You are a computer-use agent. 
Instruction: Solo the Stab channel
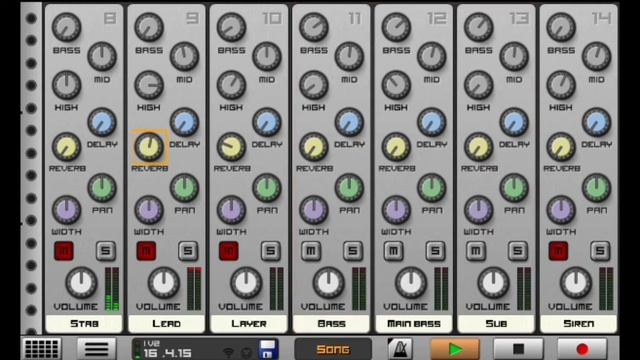coord(106,251)
